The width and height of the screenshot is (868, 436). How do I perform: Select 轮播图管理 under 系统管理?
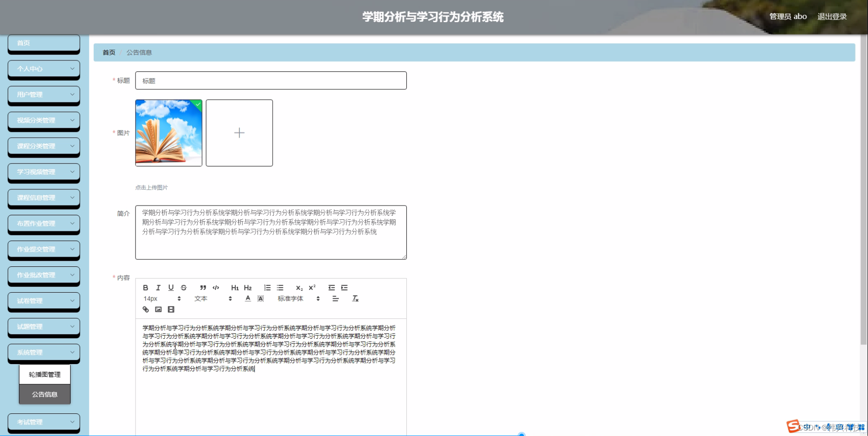(44, 374)
